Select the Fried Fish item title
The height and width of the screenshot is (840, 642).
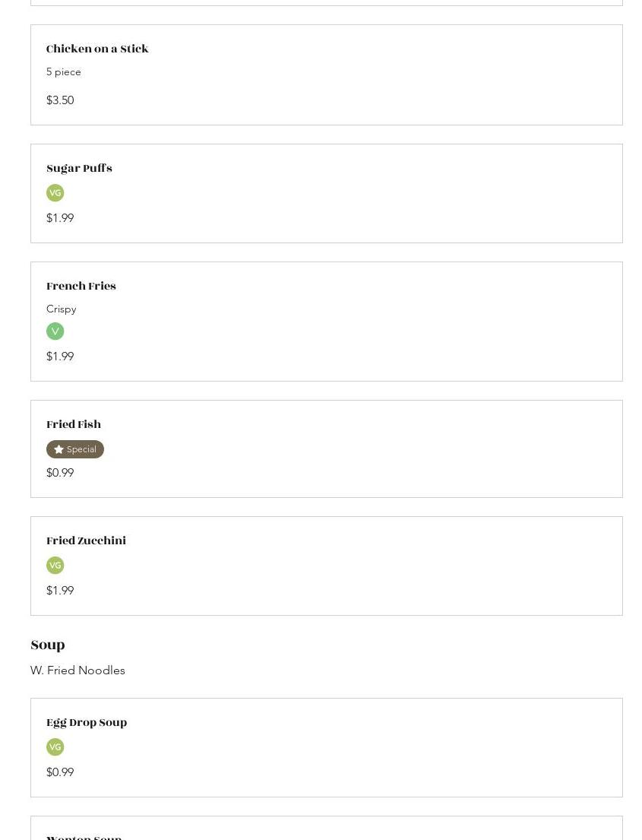[74, 425]
